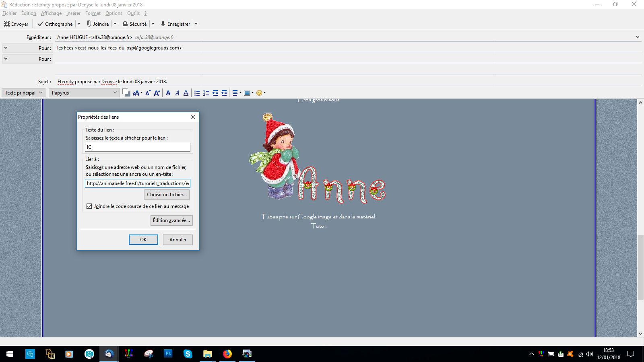Click the empty second Pour address field
Image resolution: width=644 pixels, height=362 pixels.
click(348, 59)
